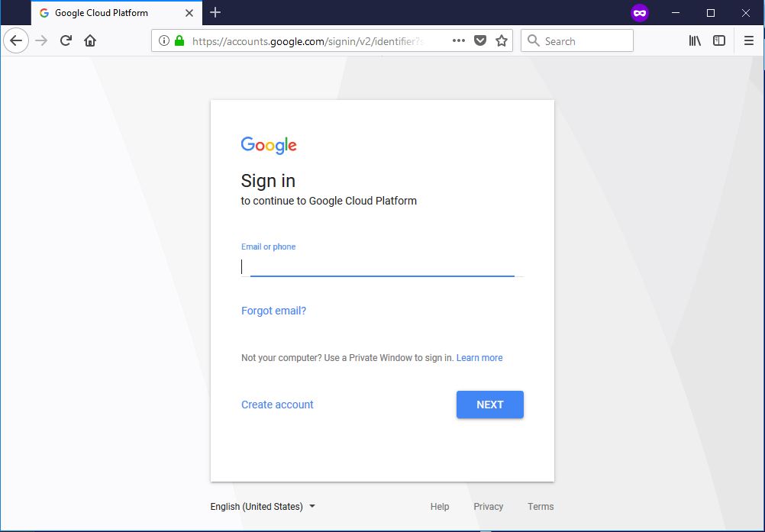
Task: Open the Library menu
Action: 695,40
